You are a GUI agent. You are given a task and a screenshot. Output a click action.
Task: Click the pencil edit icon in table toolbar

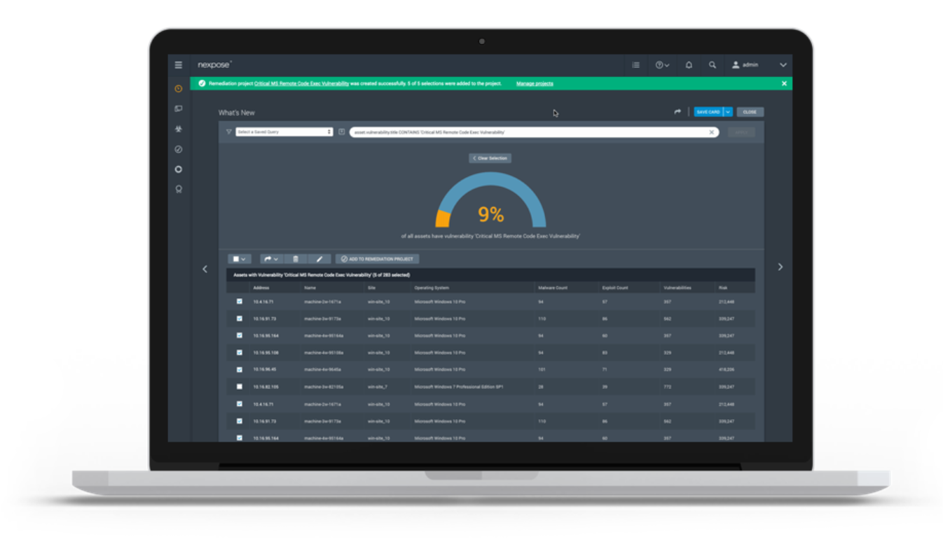click(319, 259)
